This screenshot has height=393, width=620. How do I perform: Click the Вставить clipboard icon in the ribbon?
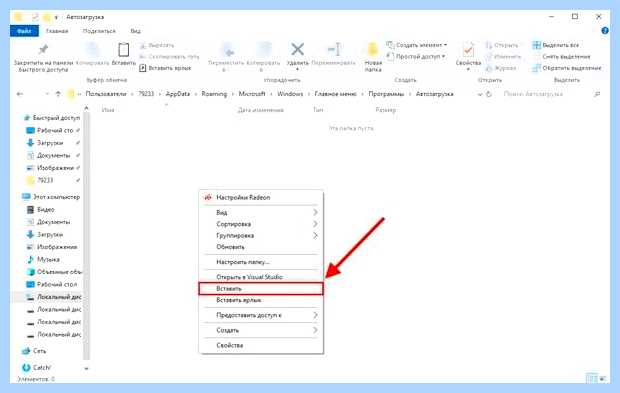123,50
